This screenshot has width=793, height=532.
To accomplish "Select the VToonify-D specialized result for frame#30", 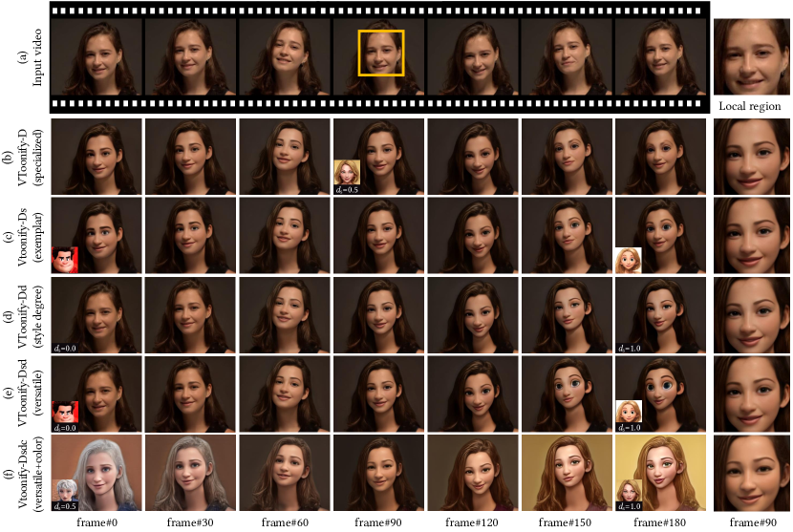I will pos(190,157).
